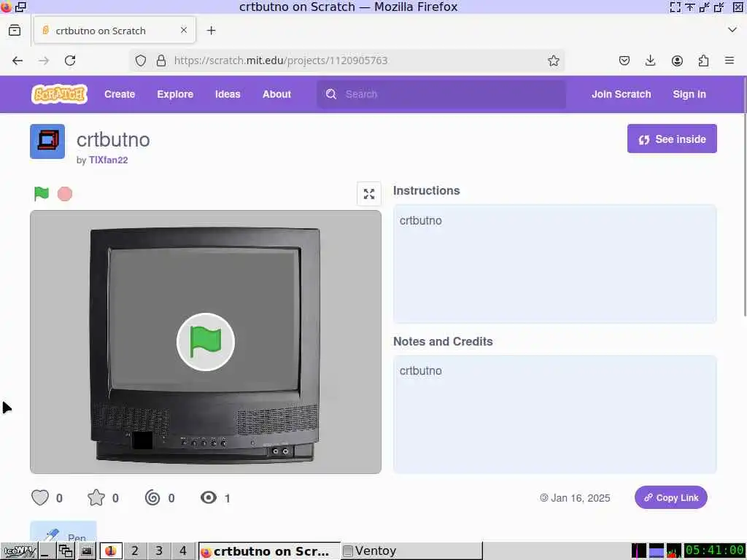Open Firefox View icon at tab bar
The image size is (747, 560).
pos(15,31)
